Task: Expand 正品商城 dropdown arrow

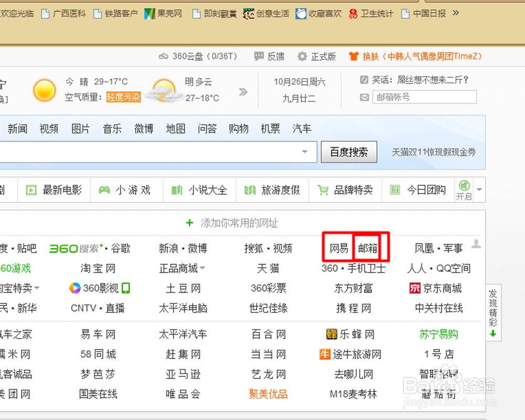Action: [202, 268]
